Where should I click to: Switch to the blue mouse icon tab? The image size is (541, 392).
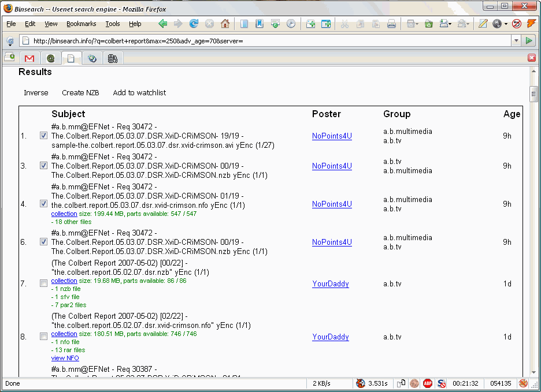(x=92, y=58)
